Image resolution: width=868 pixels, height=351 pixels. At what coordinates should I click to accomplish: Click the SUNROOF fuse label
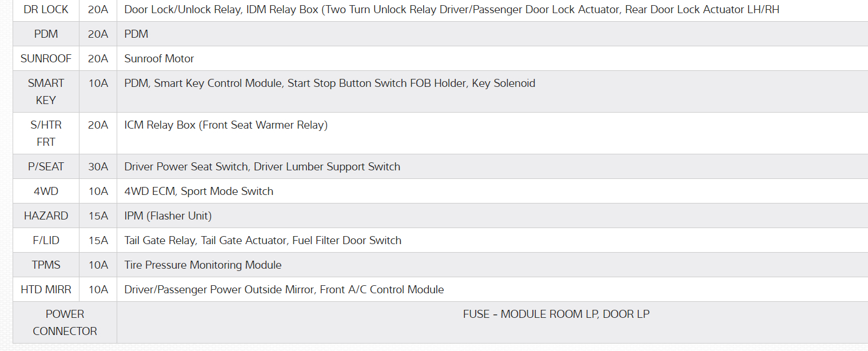(x=46, y=59)
